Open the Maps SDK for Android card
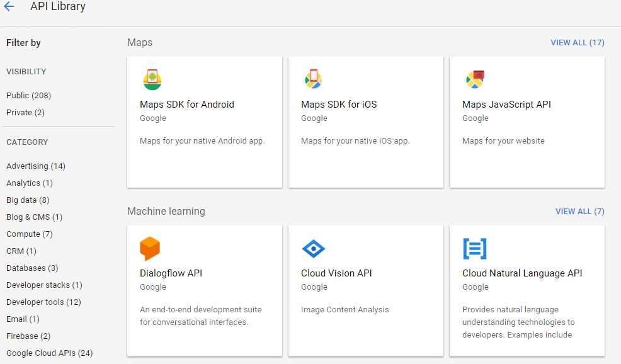This screenshot has height=364, width=621. [x=204, y=122]
